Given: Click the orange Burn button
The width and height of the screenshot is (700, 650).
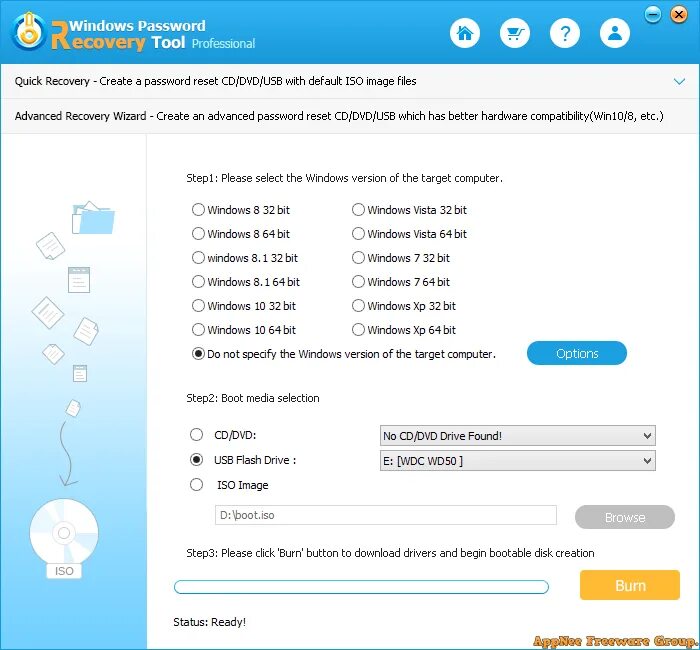Looking at the screenshot, I should pos(630,585).
